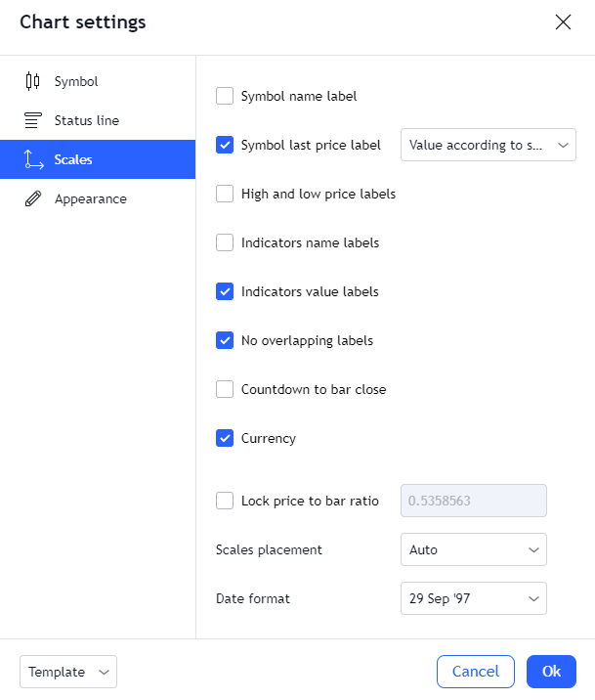Open the Template dropdown menu
This screenshot has height=700, width=595.
68,672
